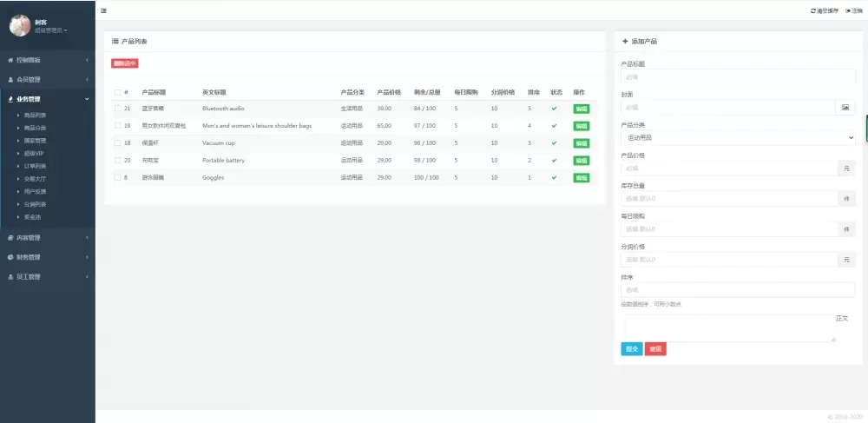
Task: Click the 清空缓存 refresh icon
Action: click(813, 10)
